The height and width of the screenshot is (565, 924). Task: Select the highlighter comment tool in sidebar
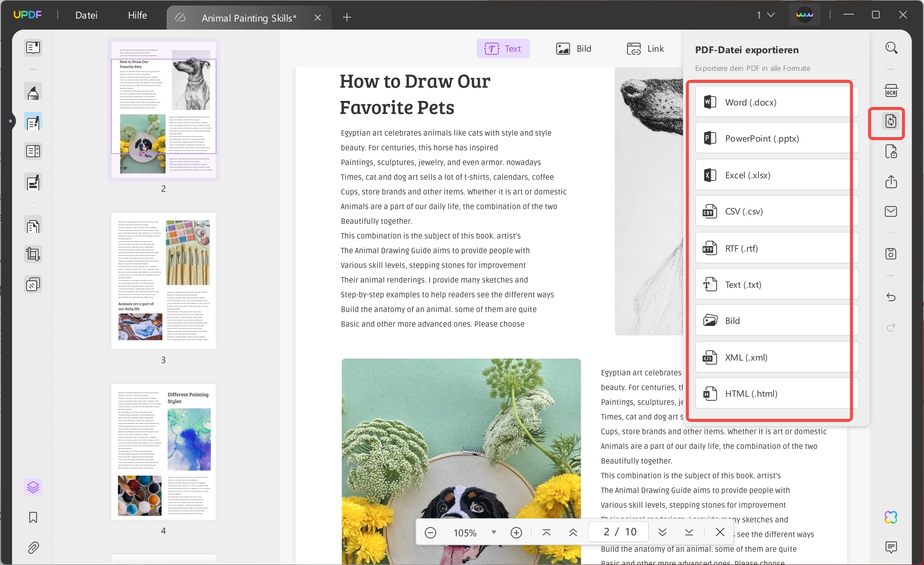click(x=33, y=92)
